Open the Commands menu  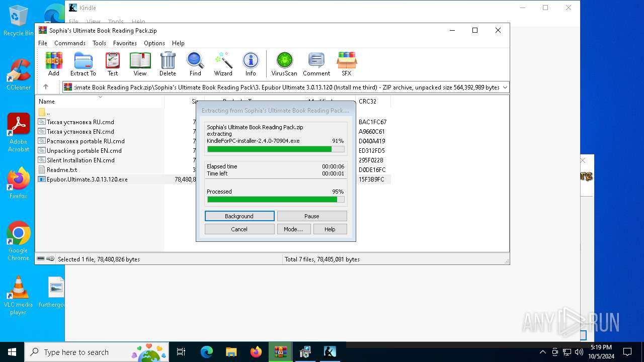point(70,43)
